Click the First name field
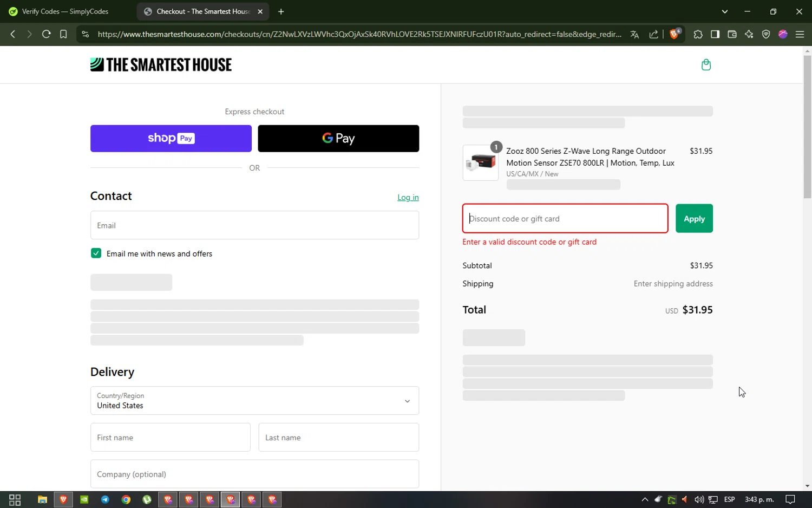 click(x=171, y=438)
